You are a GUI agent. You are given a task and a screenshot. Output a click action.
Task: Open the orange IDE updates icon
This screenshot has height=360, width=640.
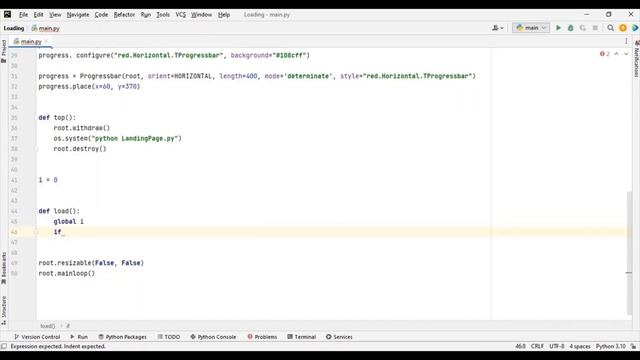623,28
